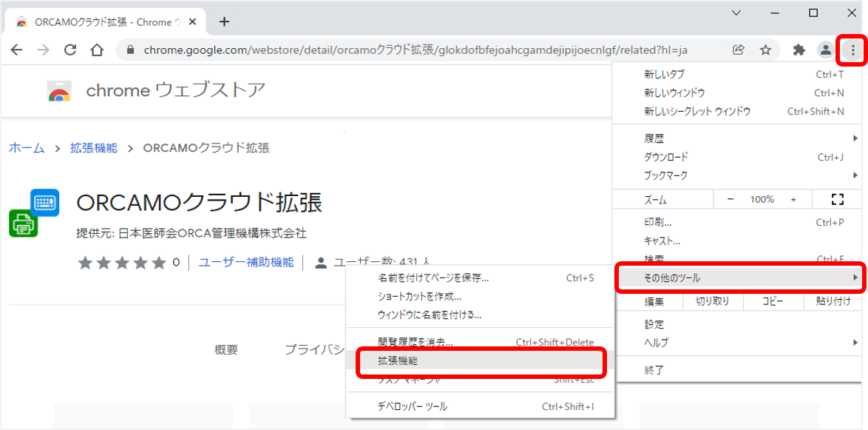
Task: Click the share page icon in address bar
Action: 738,50
